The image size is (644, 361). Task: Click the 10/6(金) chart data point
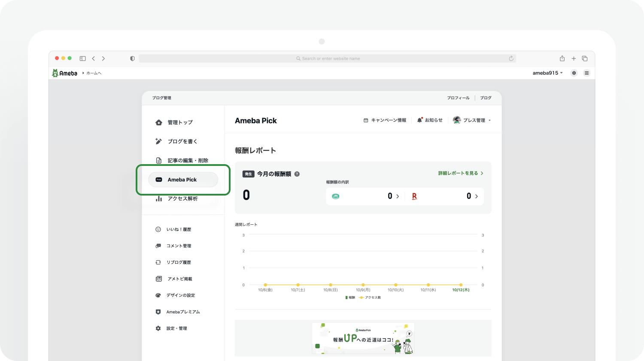(x=265, y=285)
